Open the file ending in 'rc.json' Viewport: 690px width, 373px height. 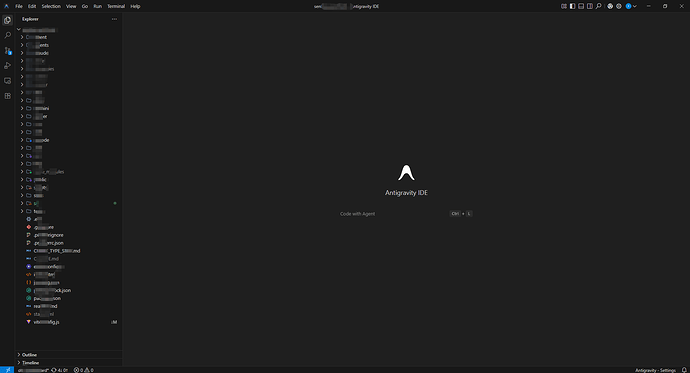(69, 243)
